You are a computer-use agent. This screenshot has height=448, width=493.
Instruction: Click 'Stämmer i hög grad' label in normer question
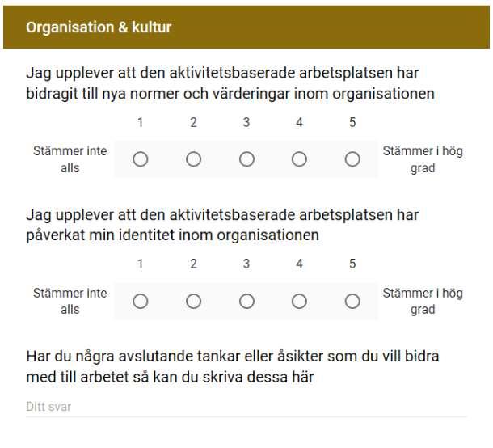pyautogui.click(x=423, y=159)
